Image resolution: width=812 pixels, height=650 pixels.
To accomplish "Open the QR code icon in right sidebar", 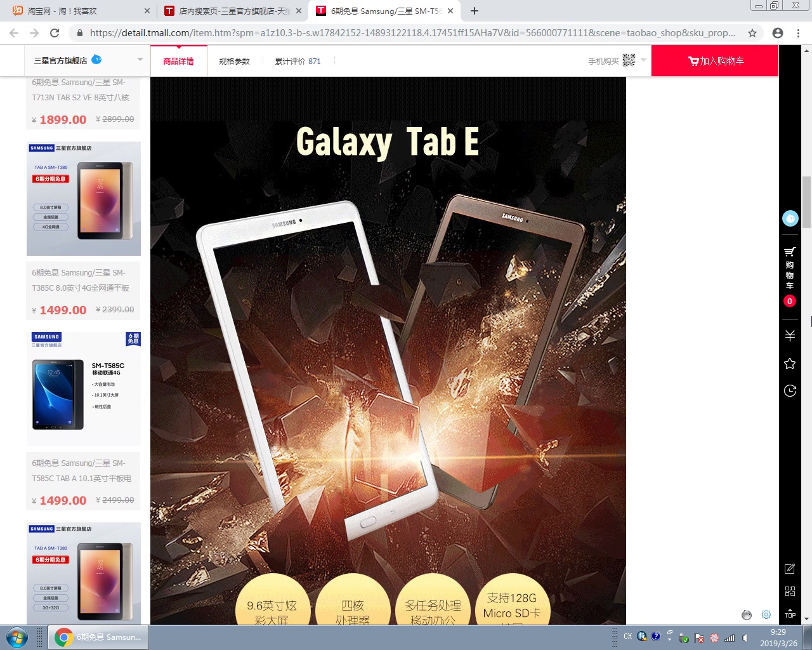I will click(790, 592).
